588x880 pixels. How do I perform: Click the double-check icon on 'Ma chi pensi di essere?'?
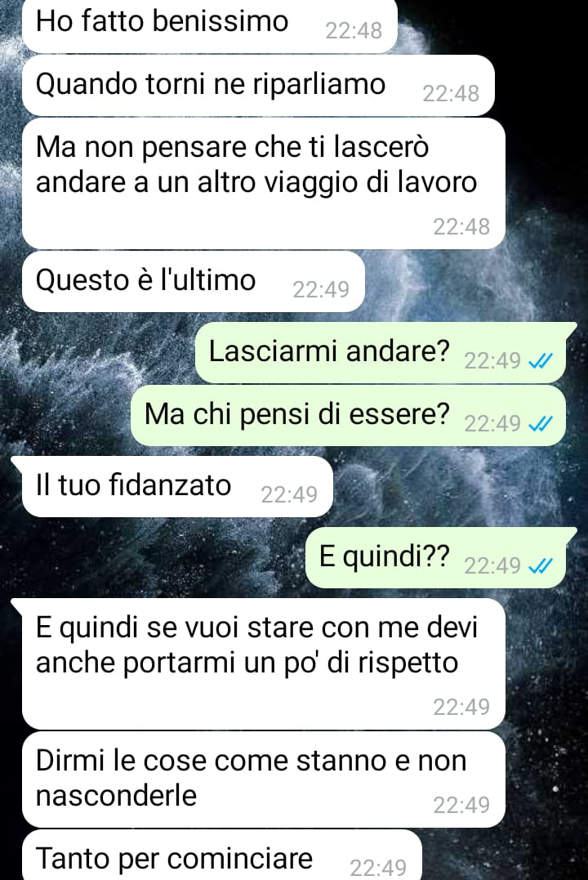pos(541,424)
